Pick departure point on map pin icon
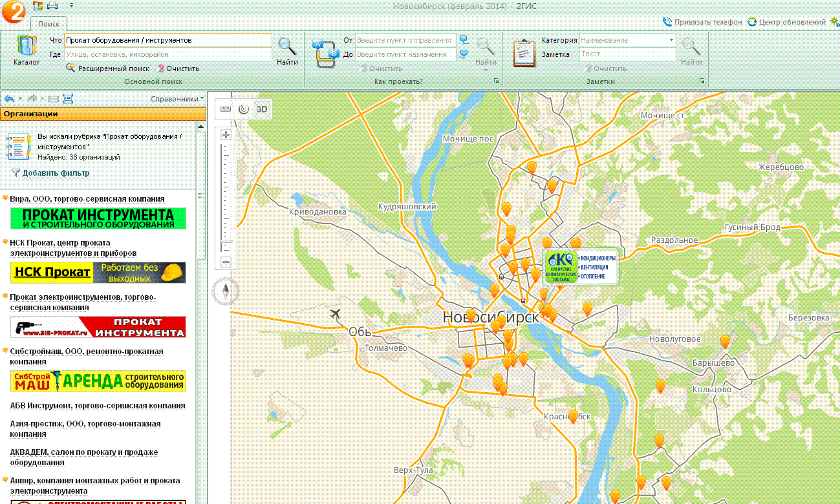Screen dimensions: 840x504 [464, 40]
